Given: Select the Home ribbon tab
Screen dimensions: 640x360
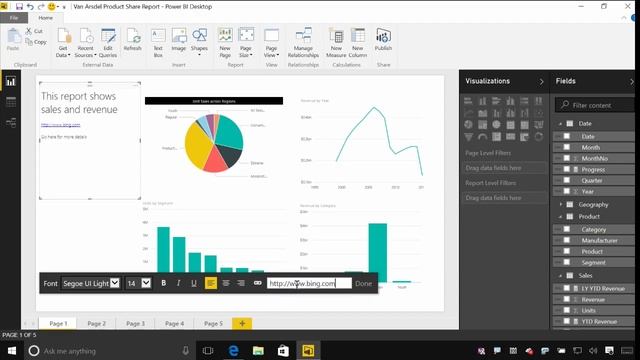Looking at the screenshot, I should coord(45,18).
